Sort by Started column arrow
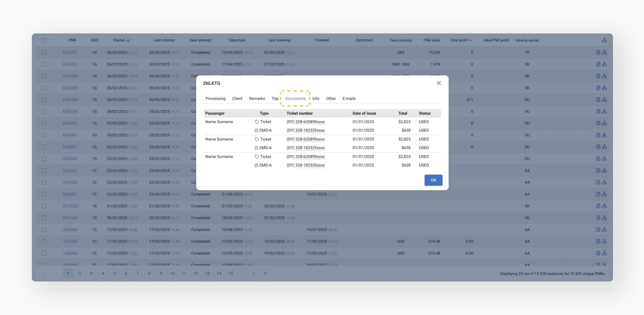The height and width of the screenshot is (315, 644). 128,40
